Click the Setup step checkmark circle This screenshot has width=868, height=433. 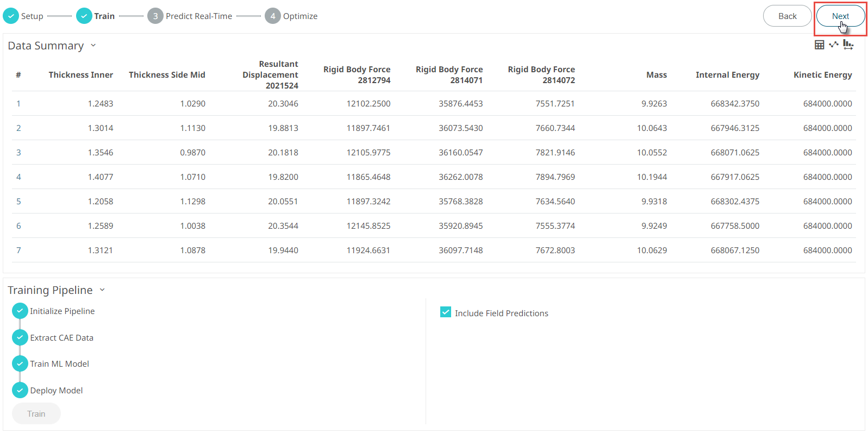[11, 16]
